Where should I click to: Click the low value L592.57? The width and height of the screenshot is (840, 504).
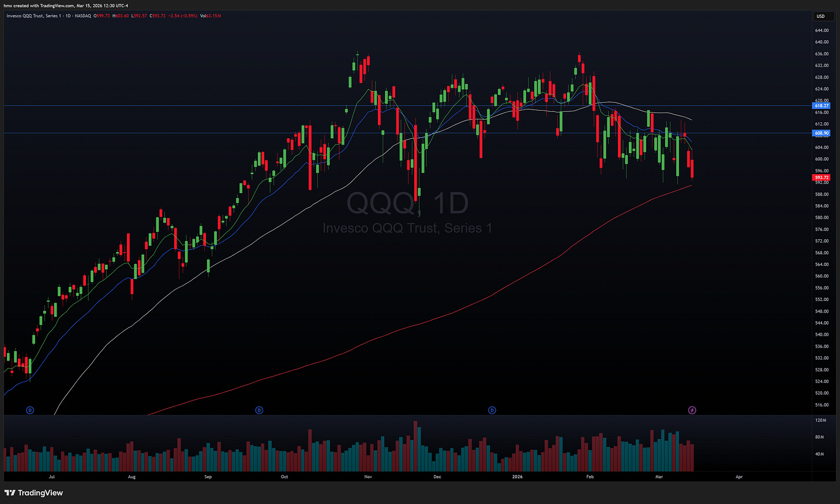[x=139, y=16]
